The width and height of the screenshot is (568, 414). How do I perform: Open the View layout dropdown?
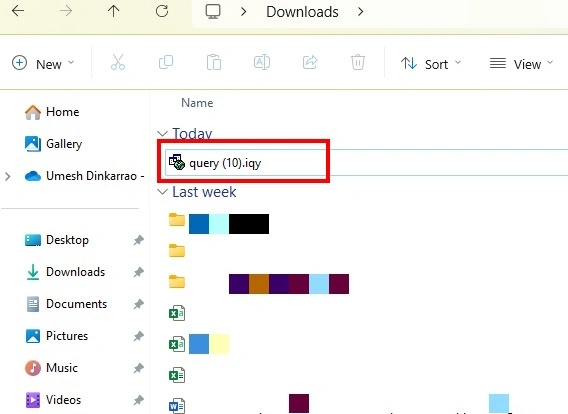521,64
